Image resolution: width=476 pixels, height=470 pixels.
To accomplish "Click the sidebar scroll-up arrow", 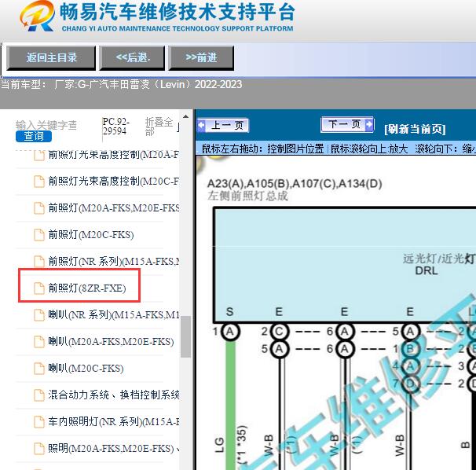I will (185, 117).
